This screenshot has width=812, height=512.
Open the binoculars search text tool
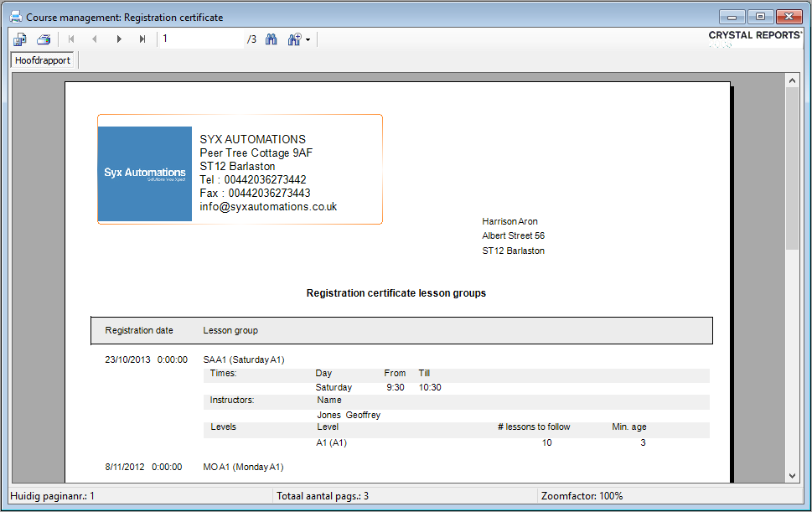click(x=272, y=39)
